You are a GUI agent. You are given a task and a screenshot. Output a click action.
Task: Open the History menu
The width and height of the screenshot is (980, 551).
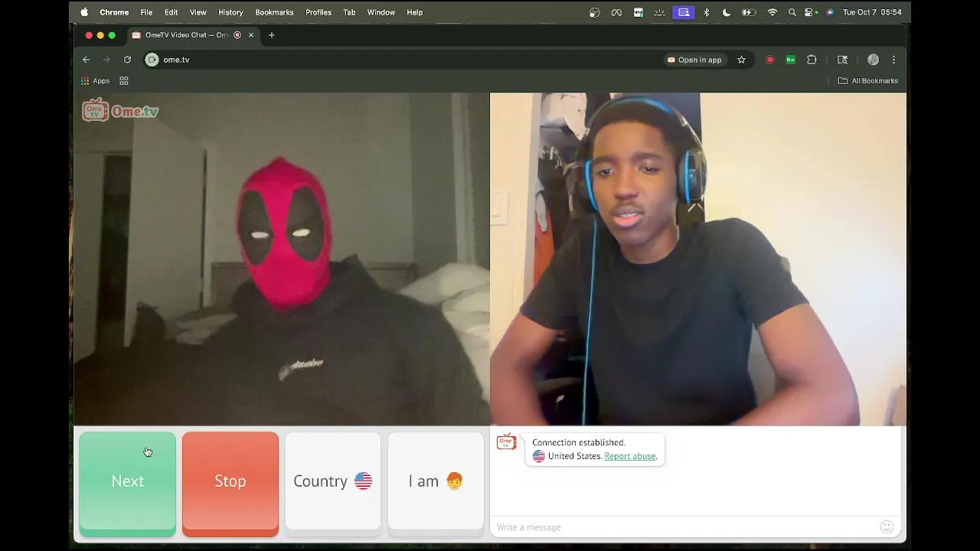point(230,12)
